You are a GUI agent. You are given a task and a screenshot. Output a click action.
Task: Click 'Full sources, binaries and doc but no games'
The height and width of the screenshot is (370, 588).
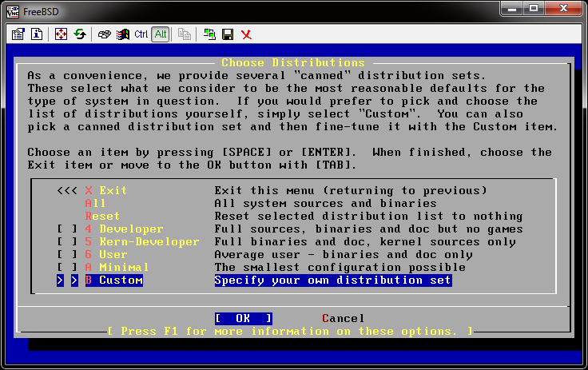368,229
